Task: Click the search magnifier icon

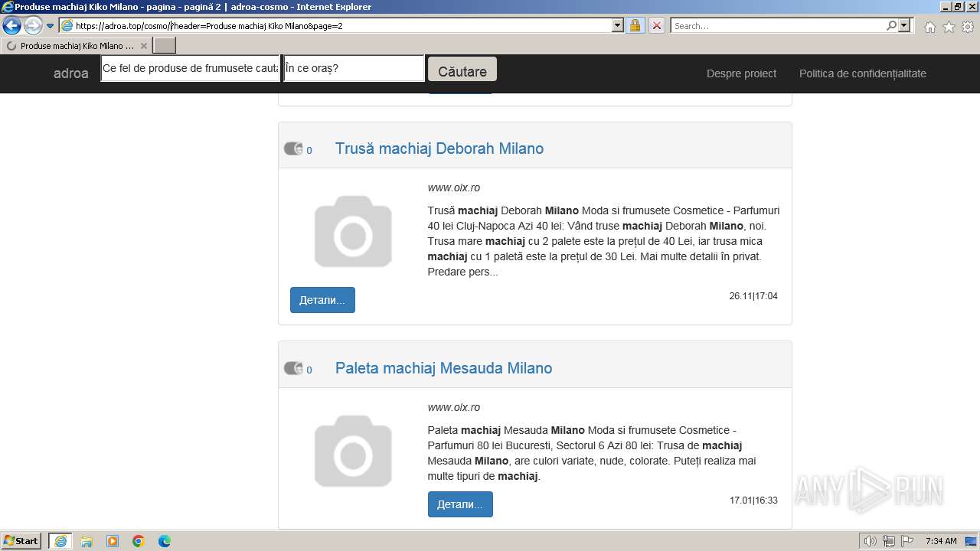Action: 891,25
